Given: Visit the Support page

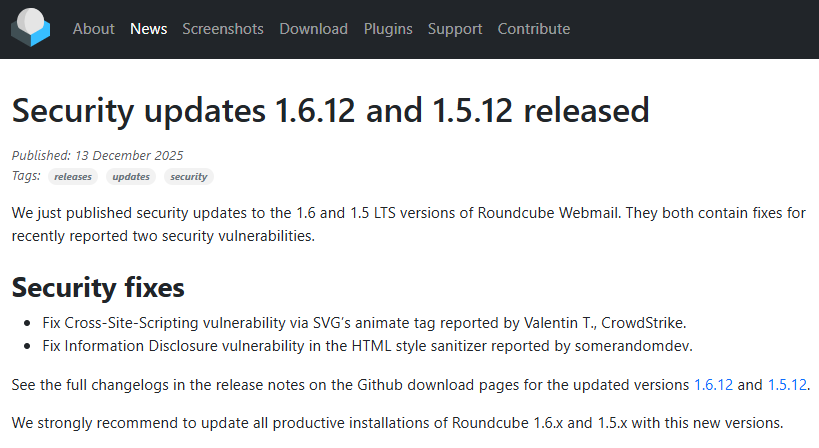Looking at the screenshot, I should click(x=455, y=29).
